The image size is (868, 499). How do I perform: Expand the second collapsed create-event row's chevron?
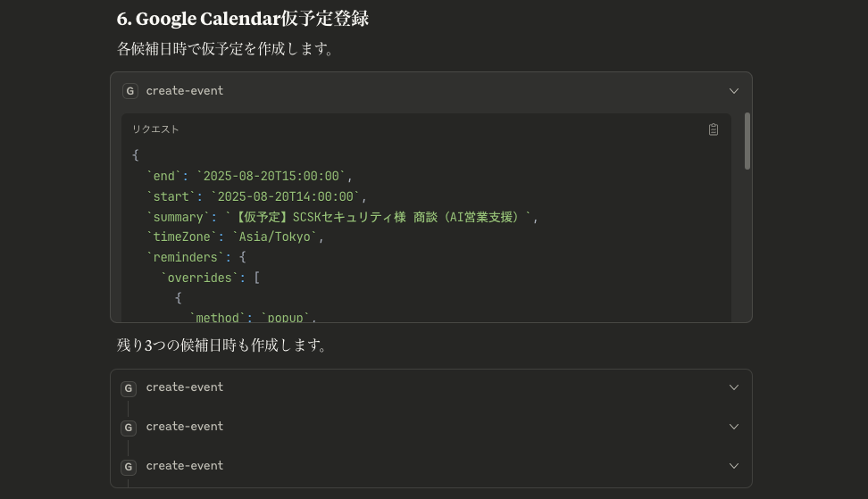point(733,427)
